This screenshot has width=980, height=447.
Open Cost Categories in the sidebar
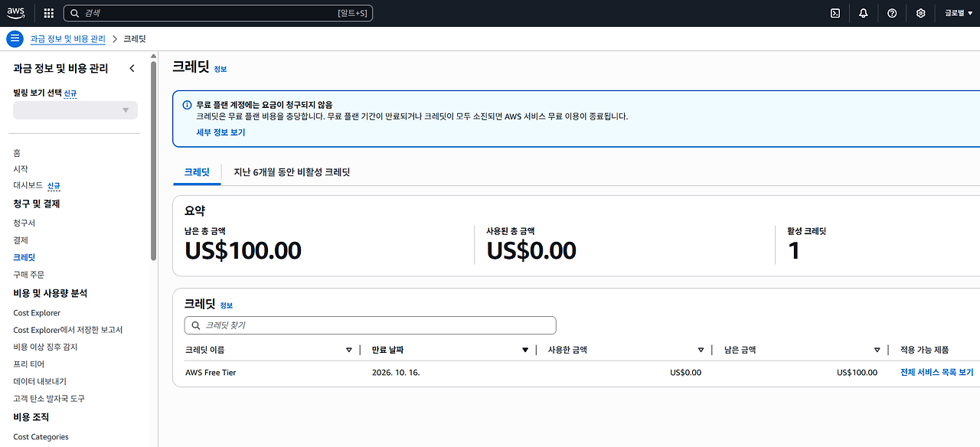point(41,437)
